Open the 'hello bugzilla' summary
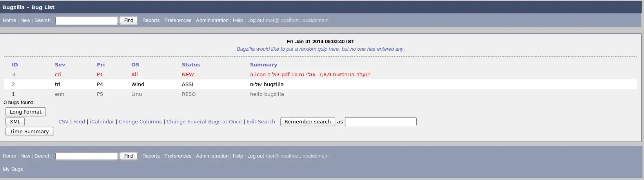 click(x=267, y=94)
